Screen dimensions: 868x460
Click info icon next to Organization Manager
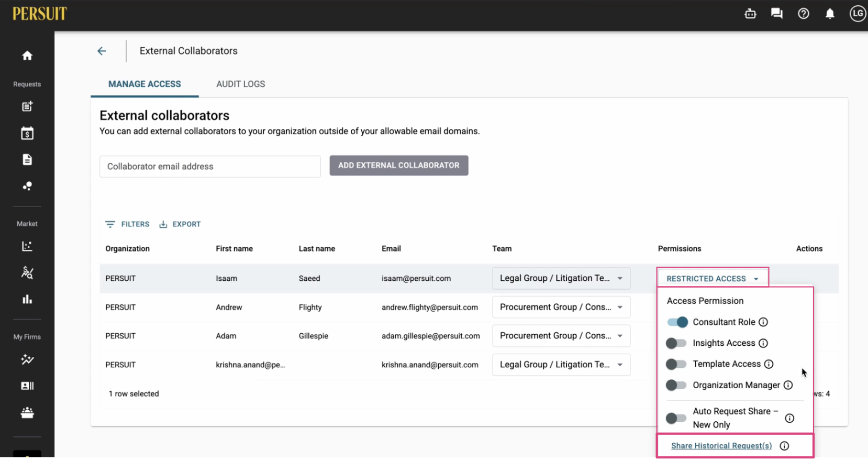pos(788,385)
